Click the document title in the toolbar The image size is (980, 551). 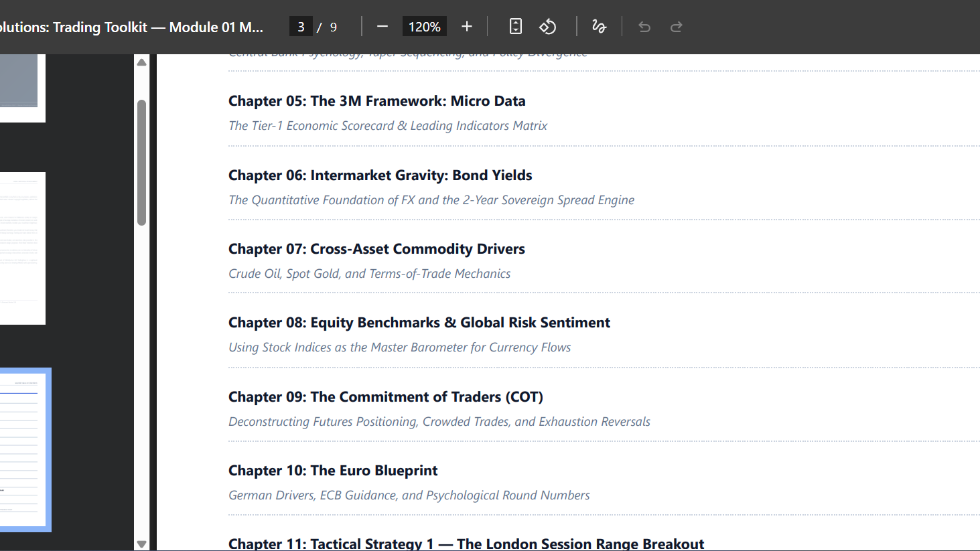(131, 27)
